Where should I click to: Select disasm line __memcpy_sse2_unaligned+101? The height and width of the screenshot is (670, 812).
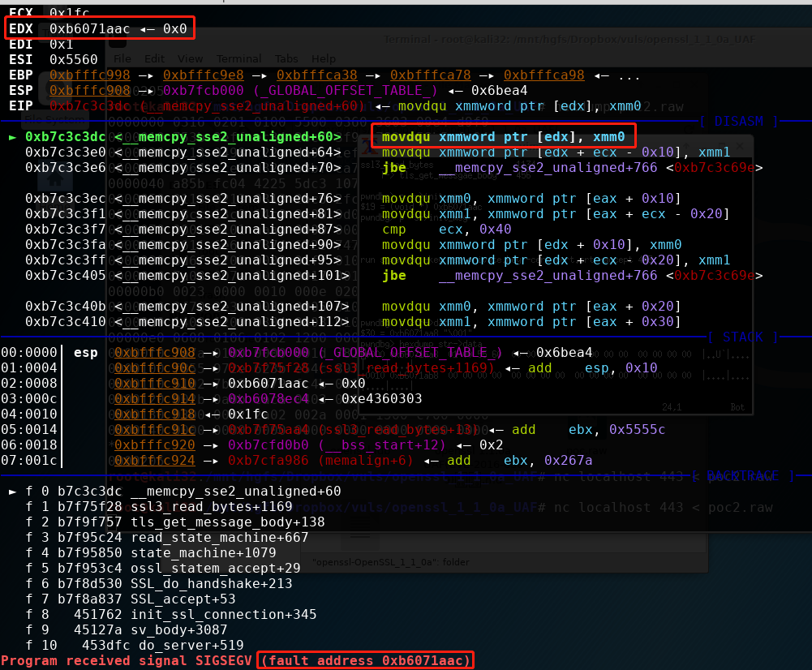click(187, 276)
